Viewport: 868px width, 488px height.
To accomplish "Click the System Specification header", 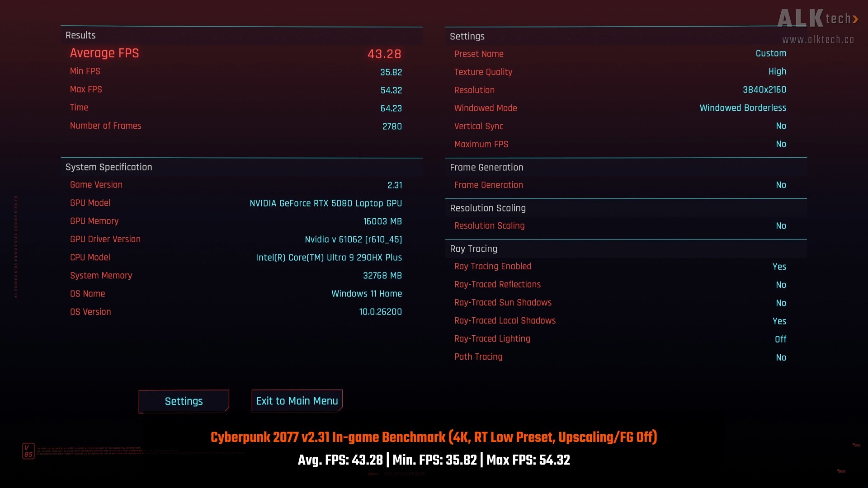I will tap(108, 167).
